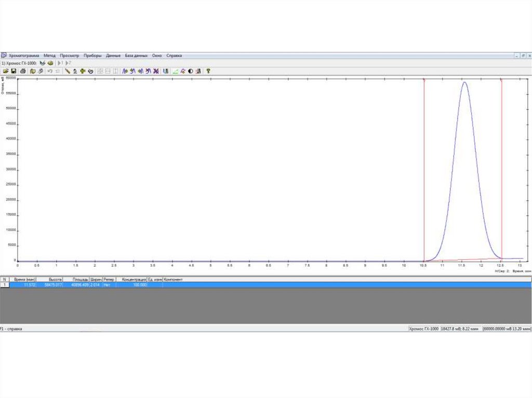
Task: Click the left red peak boundary marker
Action: (424, 79)
